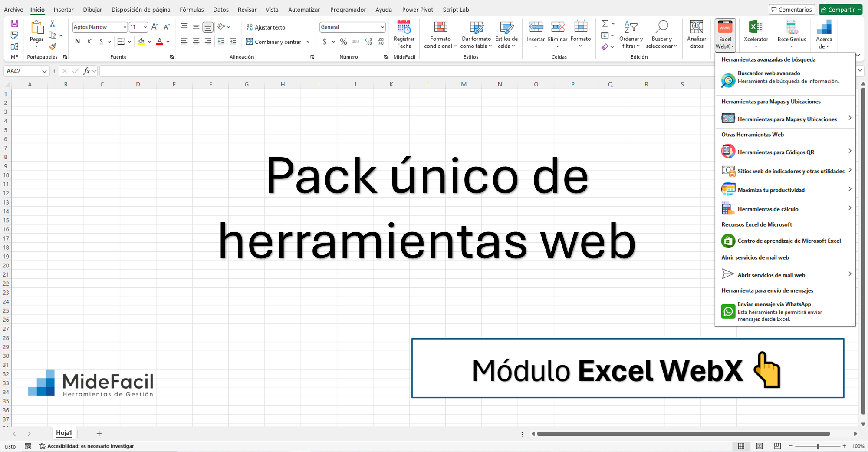Switch to the Script Lab tab
868x452 pixels.
tap(456, 10)
